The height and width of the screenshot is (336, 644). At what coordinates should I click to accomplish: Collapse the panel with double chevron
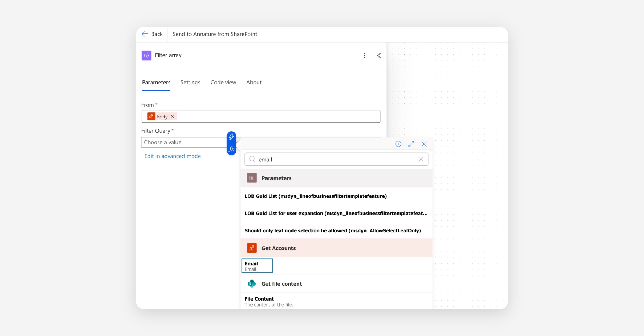[379, 55]
